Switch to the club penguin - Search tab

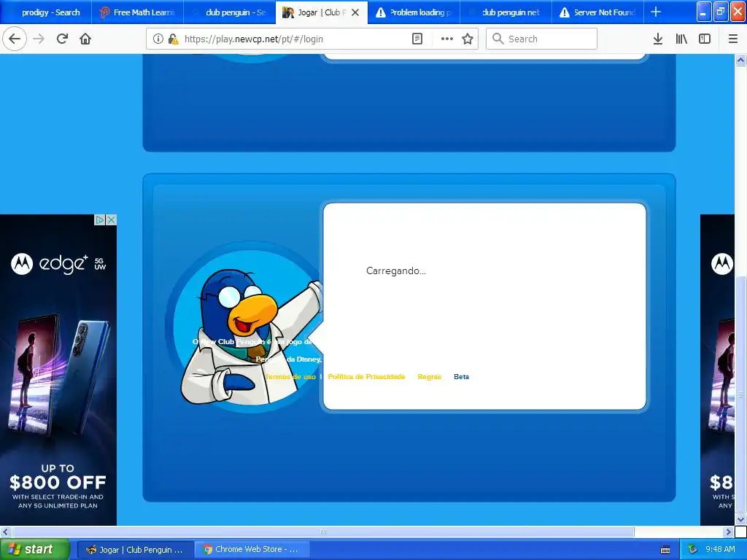pyautogui.click(x=229, y=12)
